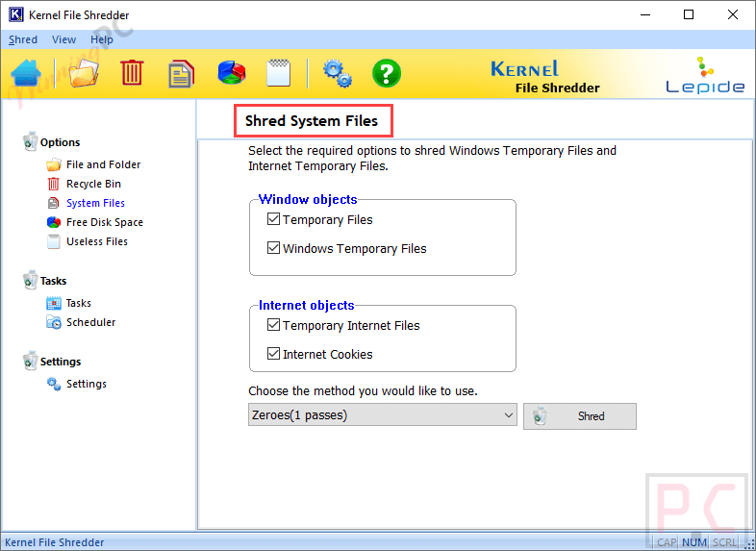Screen dimensions: 756x551
Task: Select Recycle Bin in the sidebar
Action: tap(93, 184)
